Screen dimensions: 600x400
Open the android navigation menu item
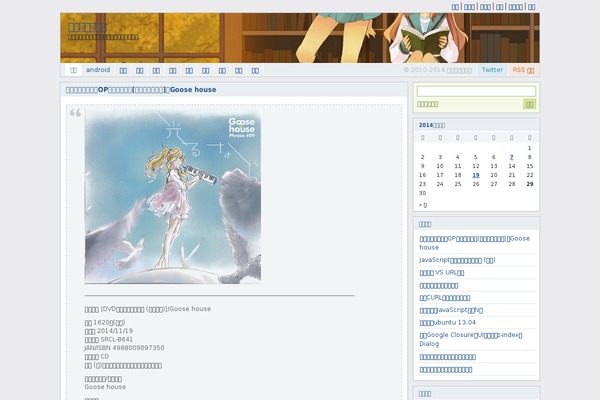(98, 70)
